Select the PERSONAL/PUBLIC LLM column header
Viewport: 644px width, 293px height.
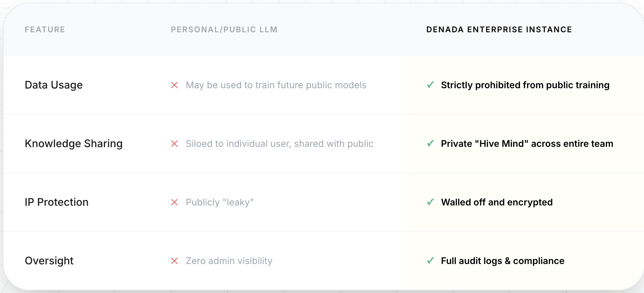(x=224, y=30)
